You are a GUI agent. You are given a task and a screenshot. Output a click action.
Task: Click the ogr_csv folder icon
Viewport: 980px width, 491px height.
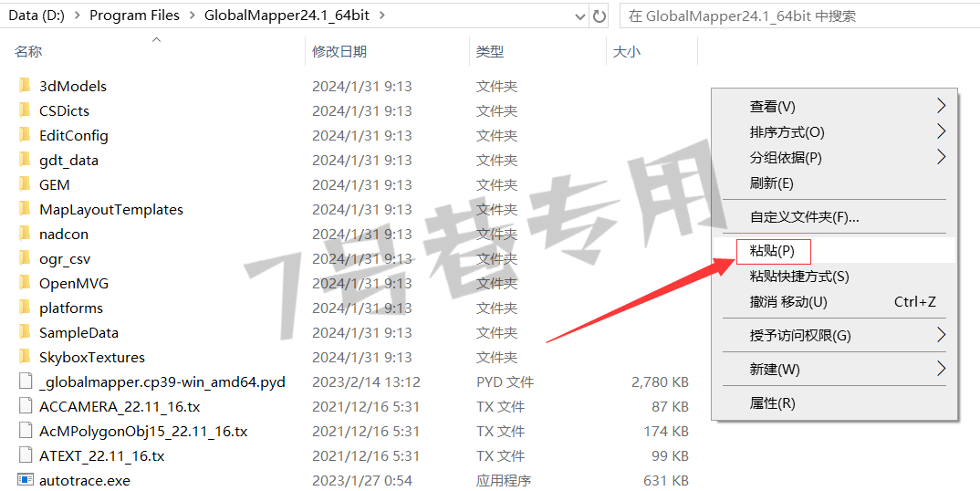tap(25, 258)
